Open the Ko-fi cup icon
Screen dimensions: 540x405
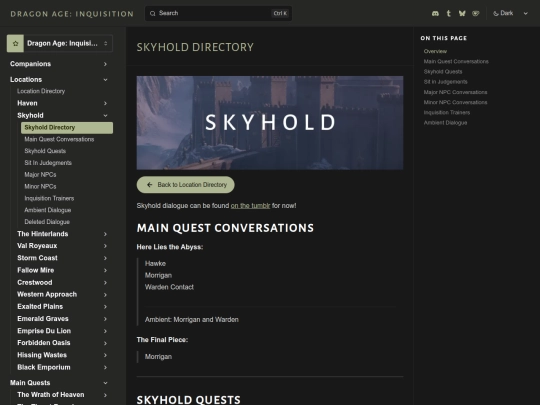pos(475,13)
